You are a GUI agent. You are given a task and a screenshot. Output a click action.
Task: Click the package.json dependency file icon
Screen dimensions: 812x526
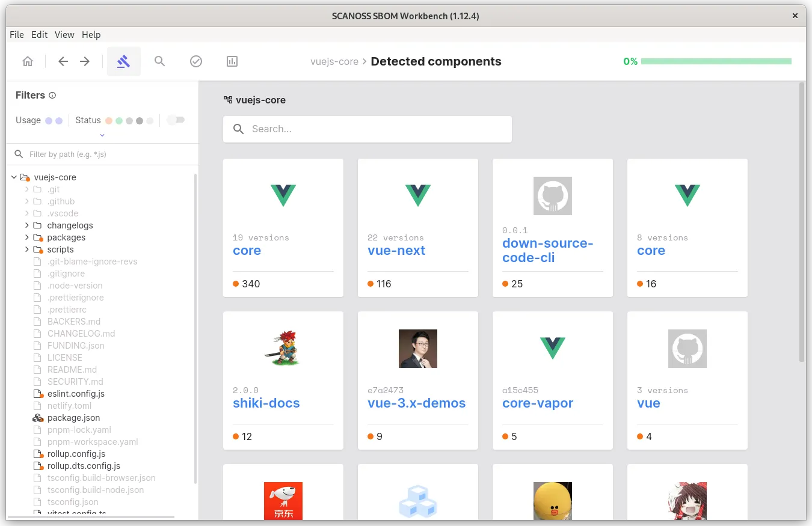click(37, 418)
